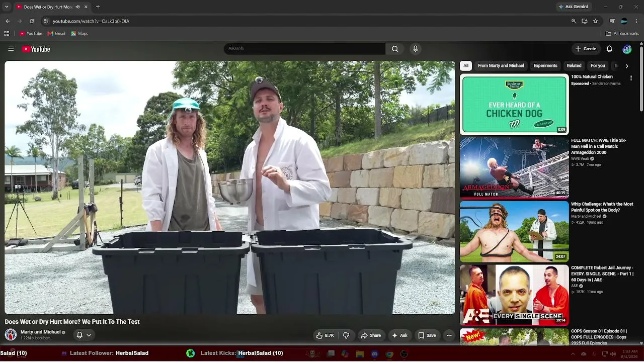The image size is (644, 362).
Task: View site information for youtube.com
Action: 46,21
